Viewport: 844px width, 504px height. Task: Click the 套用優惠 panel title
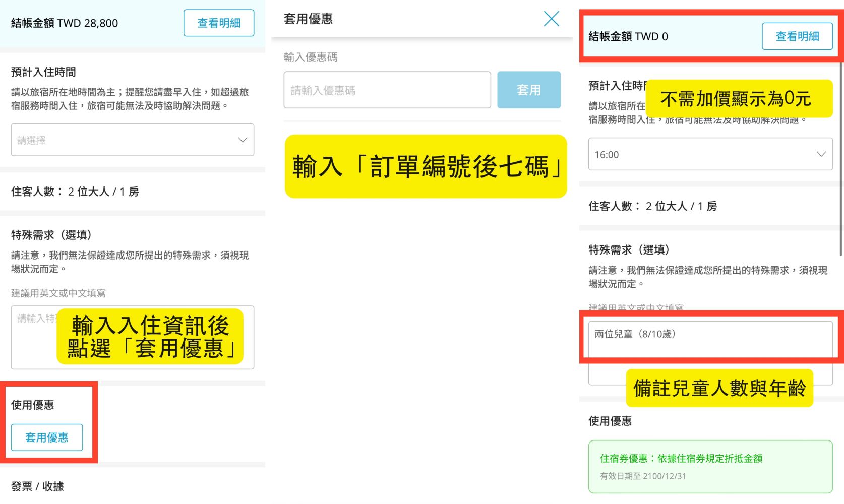point(308,19)
